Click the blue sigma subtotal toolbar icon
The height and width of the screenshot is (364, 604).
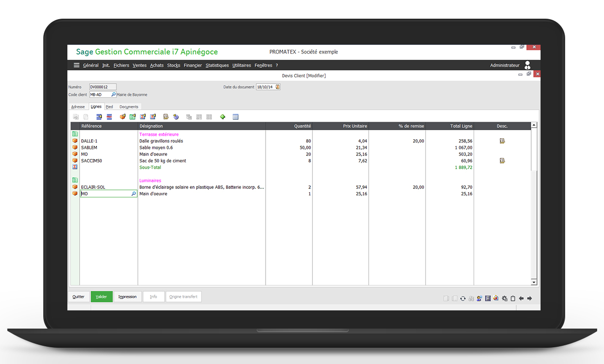coord(143,117)
